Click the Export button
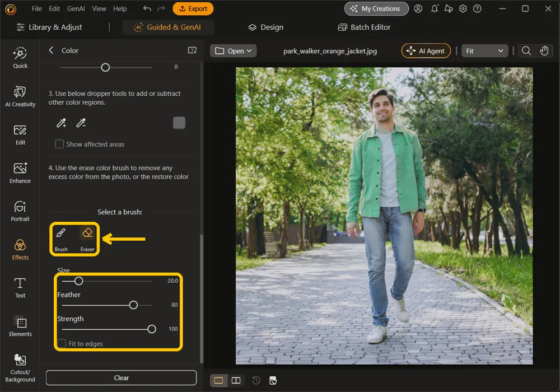The image size is (560, 392). click(x=193, y=8)
